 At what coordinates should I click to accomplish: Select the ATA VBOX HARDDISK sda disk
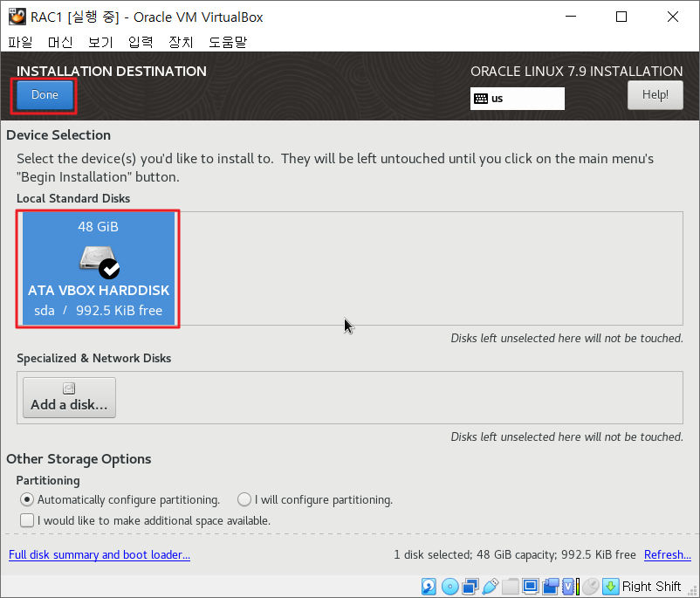(99, 268)
